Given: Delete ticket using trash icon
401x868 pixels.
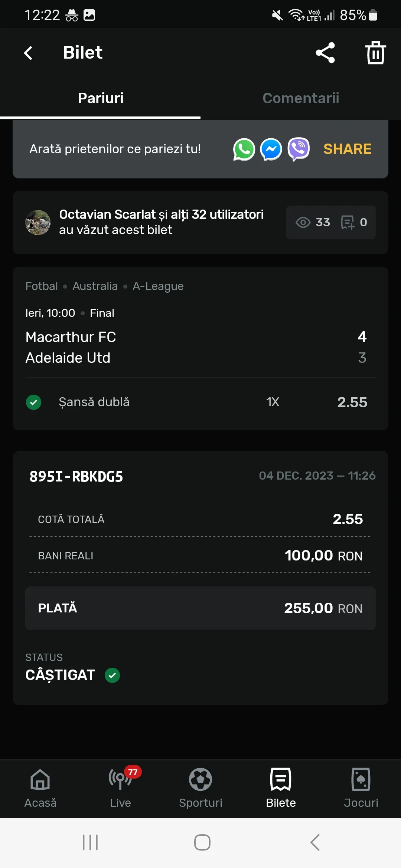Looking at the screenshot, I should pos(375,53).
